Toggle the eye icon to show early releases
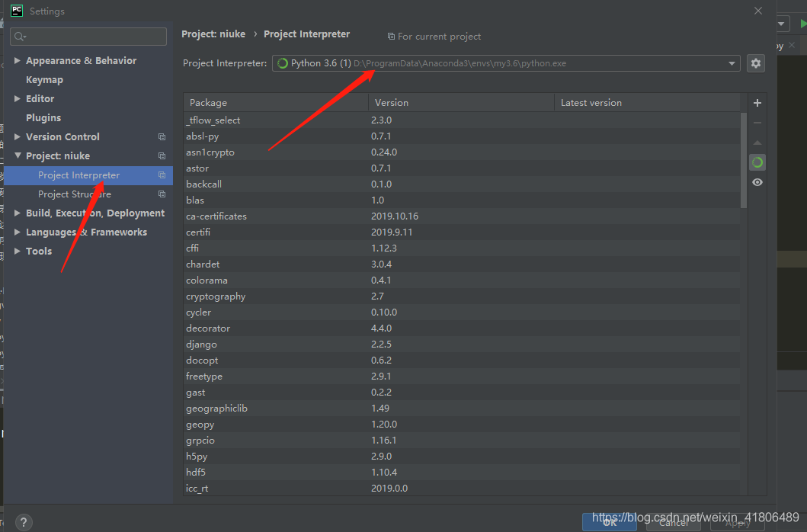Image resolution: width=807 pixels, height=532 pixels. pos(757,182)
